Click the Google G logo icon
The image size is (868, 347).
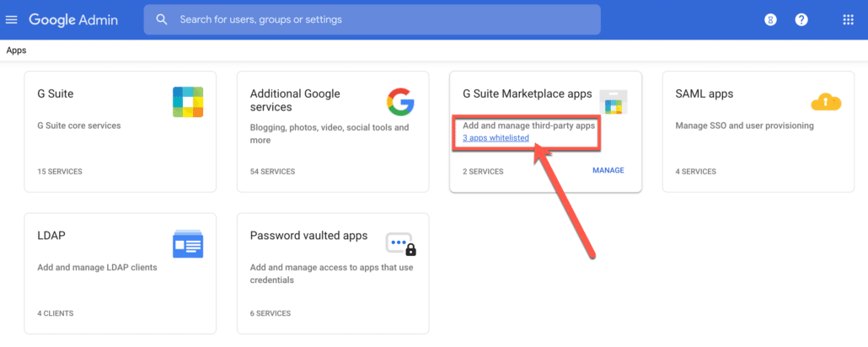pos(400,102)
